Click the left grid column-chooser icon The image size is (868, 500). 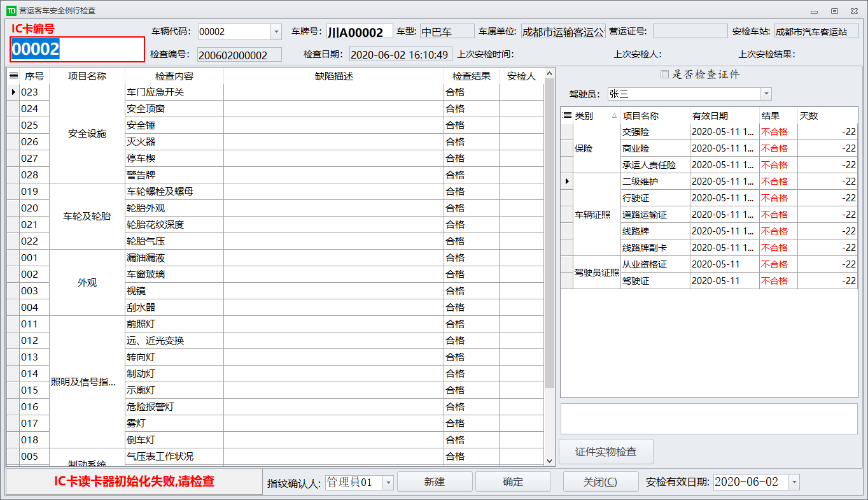13,76
